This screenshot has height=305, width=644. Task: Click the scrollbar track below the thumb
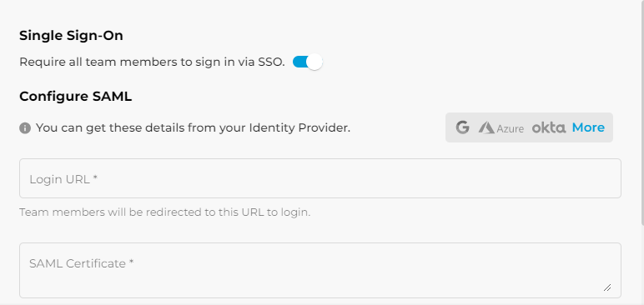click(x=642, y=265)
